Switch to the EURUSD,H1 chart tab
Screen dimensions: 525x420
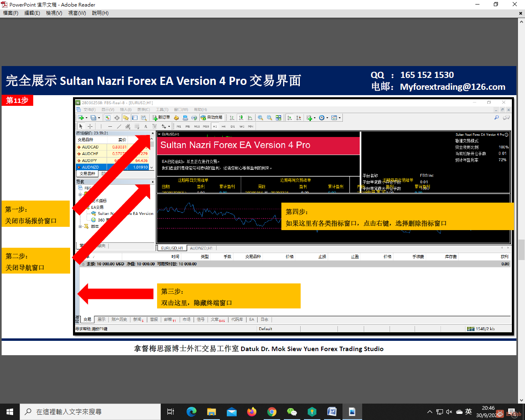click(172, 248)
